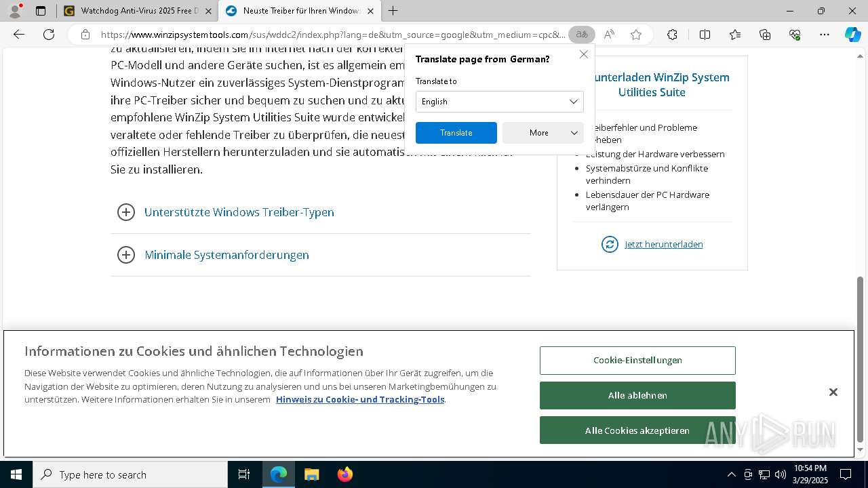This screenshot has width=868, height=488.
Task: Refresh the current page
Action: (x=49, y=35)
